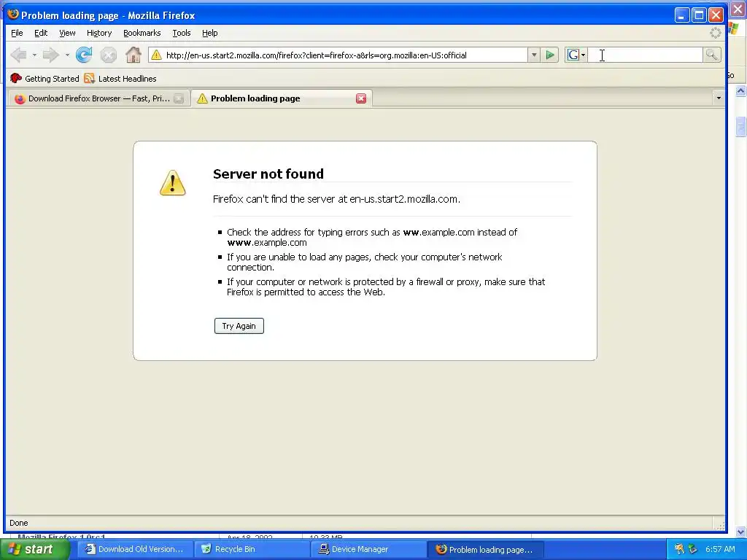Click the background window scrollbar up arrow
This screenshot has height=560, width=747.
[x=740, y=91]
